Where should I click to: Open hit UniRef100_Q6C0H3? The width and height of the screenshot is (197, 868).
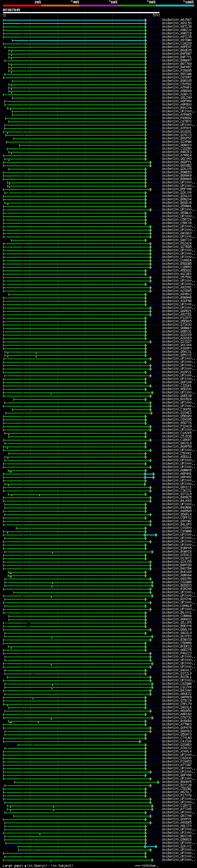[x=177, y=159]
